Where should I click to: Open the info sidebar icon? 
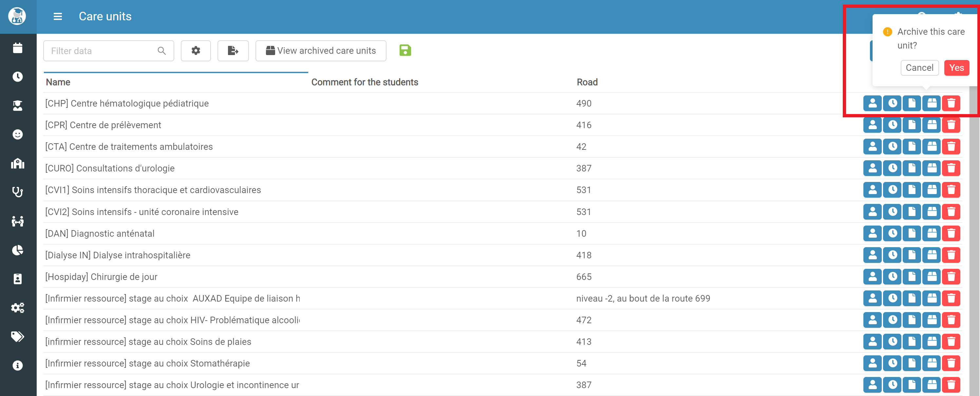[x=17, y=366]
